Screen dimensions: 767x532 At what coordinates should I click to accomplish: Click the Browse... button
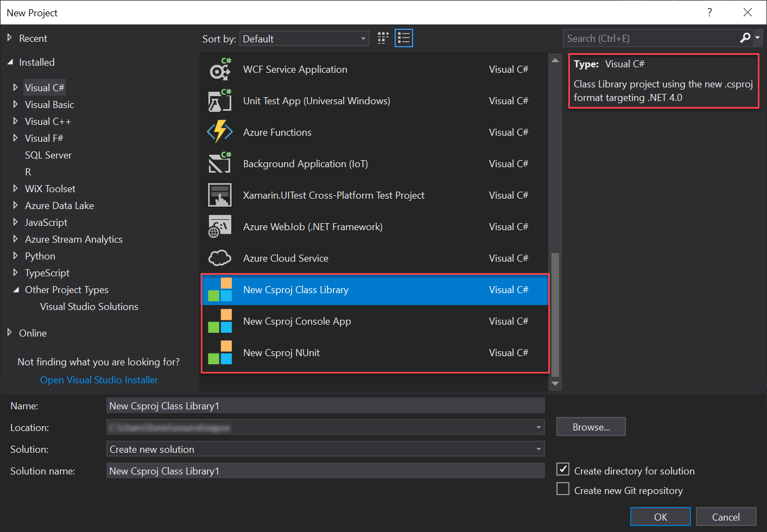(591, 427)
